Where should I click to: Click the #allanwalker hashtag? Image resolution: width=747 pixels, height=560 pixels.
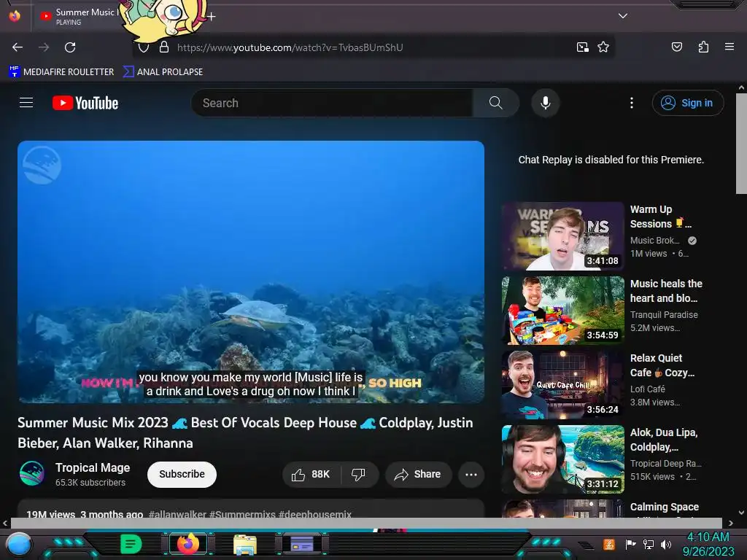point(177,514)
